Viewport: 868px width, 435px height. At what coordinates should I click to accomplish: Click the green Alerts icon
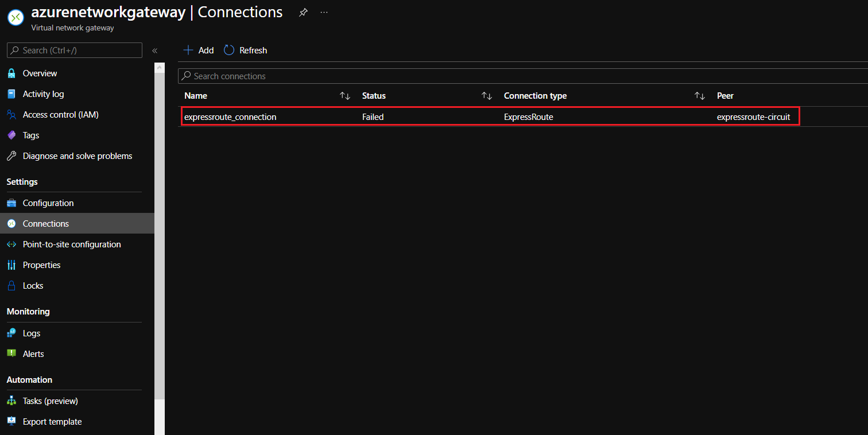11,354
